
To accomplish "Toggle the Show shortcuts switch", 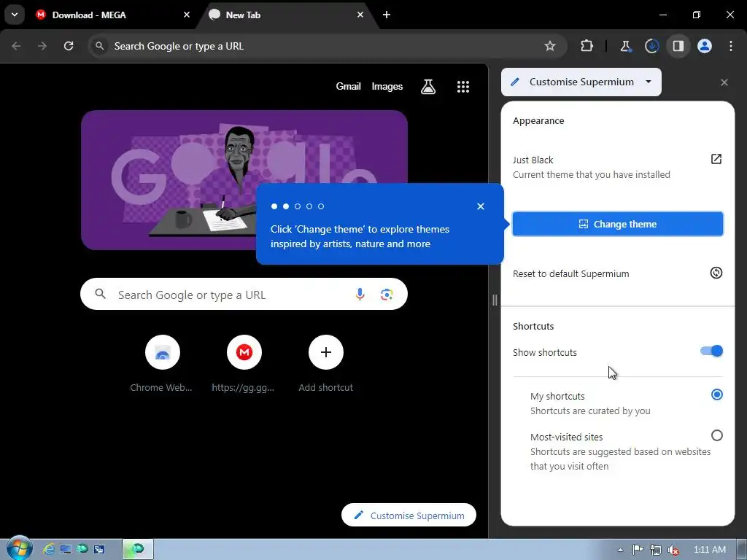I will 711,351.
